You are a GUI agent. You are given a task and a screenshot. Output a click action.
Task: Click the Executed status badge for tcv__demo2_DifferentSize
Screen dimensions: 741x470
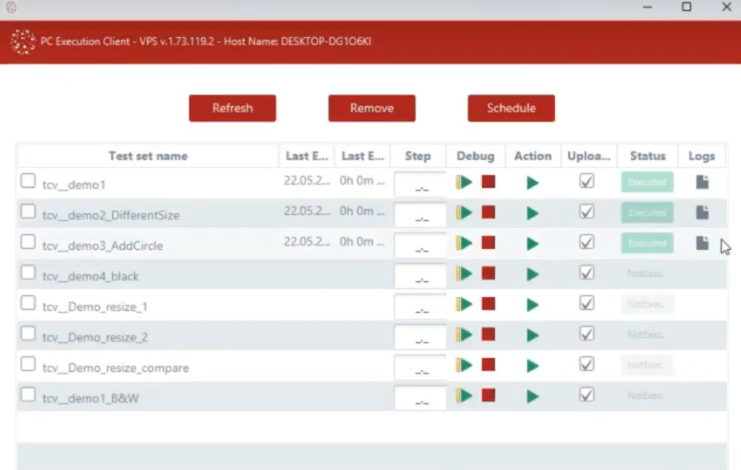(x=647, y=213)
